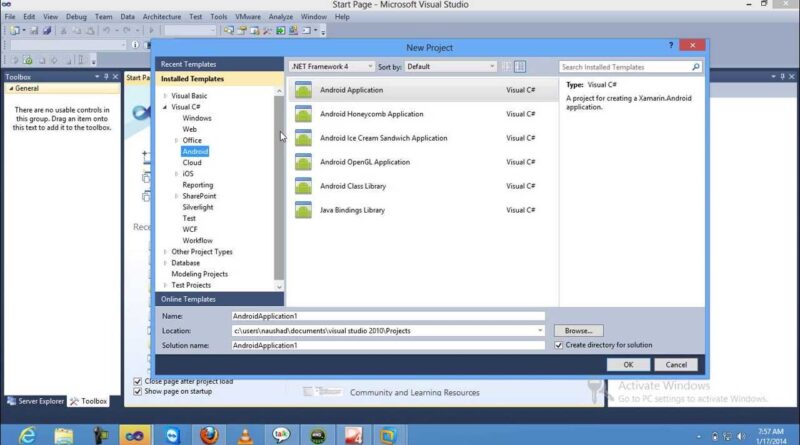800x445 pixels.
Task: Collapse the Visual C# template node
Action: click(165, 107)
